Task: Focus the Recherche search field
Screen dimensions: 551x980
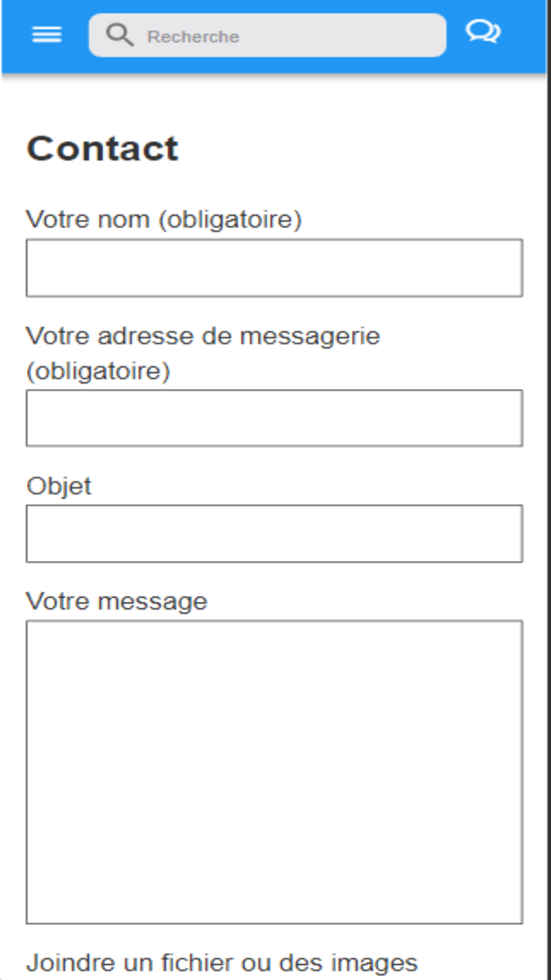Action: pos(268,35)
